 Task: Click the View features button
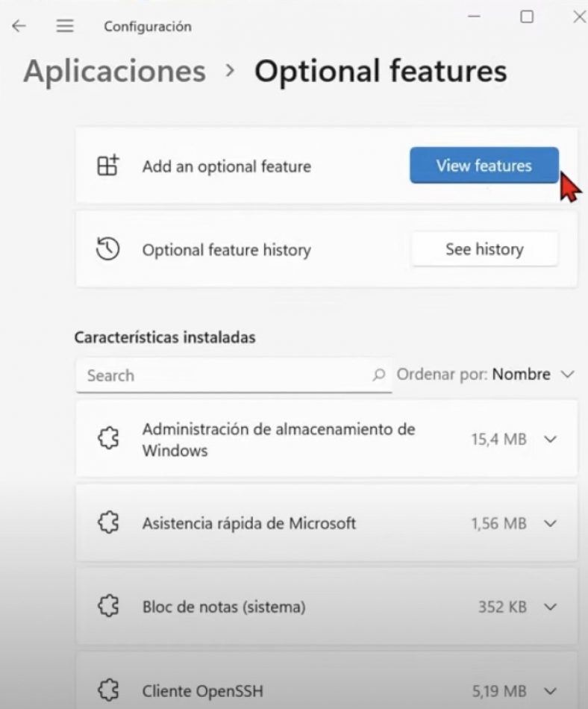tap(484, 166)
